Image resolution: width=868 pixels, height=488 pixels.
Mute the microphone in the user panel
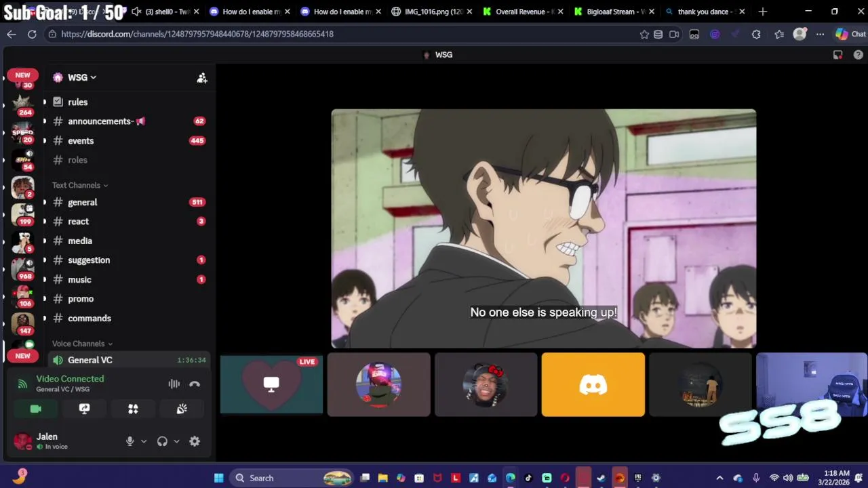click(130, 441)
